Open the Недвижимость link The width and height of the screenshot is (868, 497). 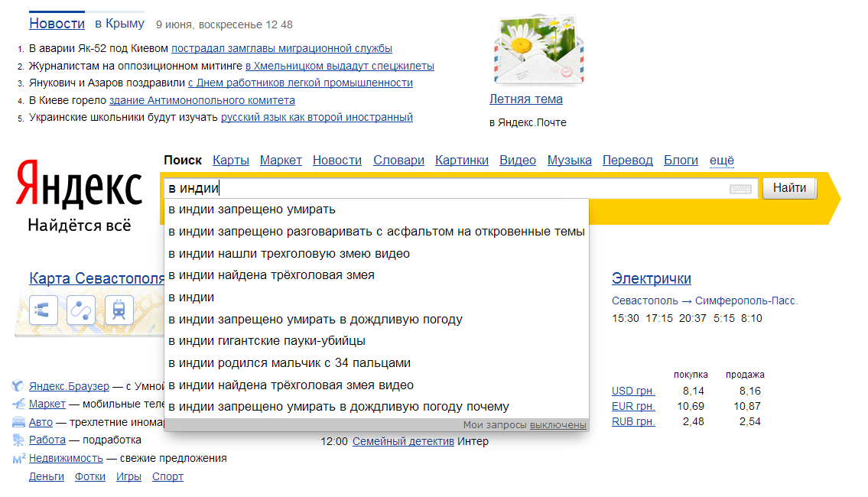(66, 458)
